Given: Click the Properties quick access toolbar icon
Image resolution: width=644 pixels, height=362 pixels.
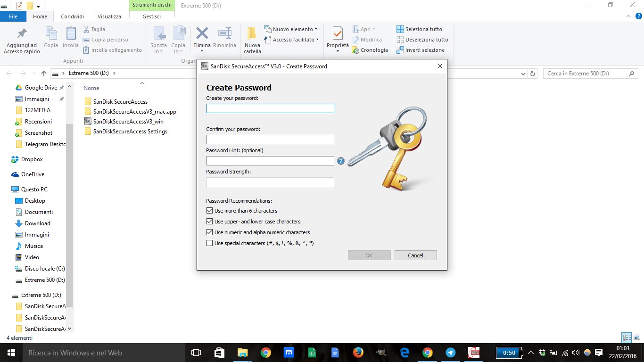Looking at the screenshot, I should coord(19,6).
